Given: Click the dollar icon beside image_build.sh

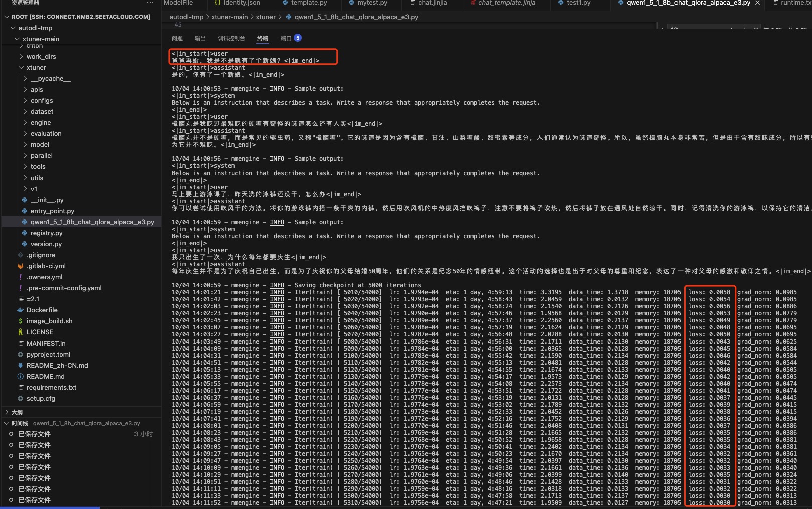Looking at the screenshot, I should click(x=21, y=321).
